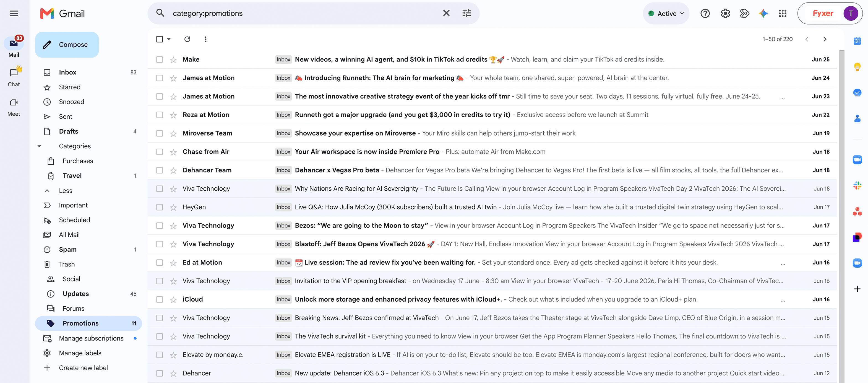Select the iCloud email checkbox
The height and width of the screenshot is (383, 868).
coord(159,300)
